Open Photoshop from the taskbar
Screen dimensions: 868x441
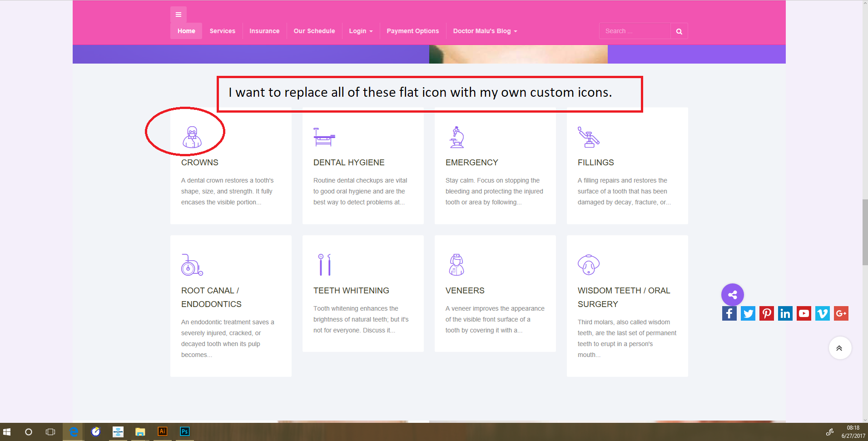(x=184, y=431)
